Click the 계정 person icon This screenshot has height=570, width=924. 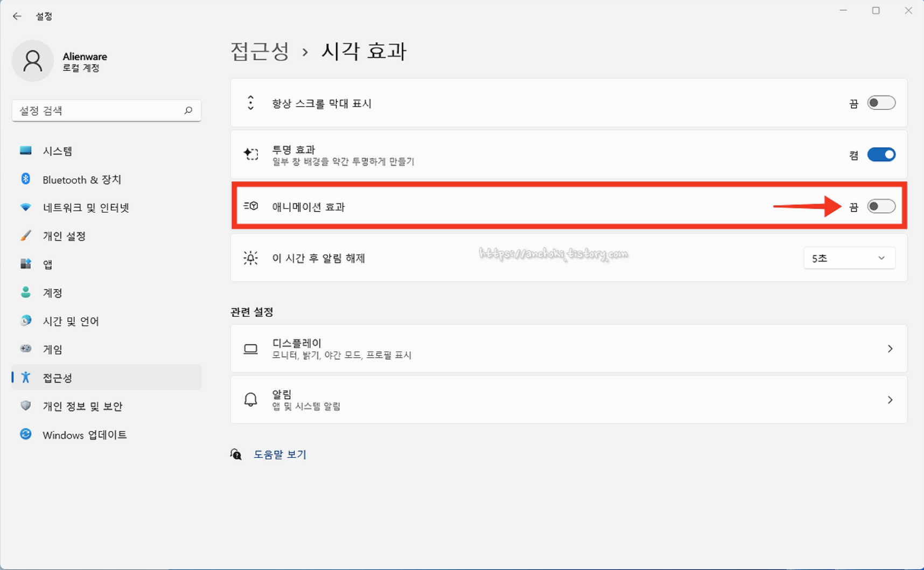[25, 292]
